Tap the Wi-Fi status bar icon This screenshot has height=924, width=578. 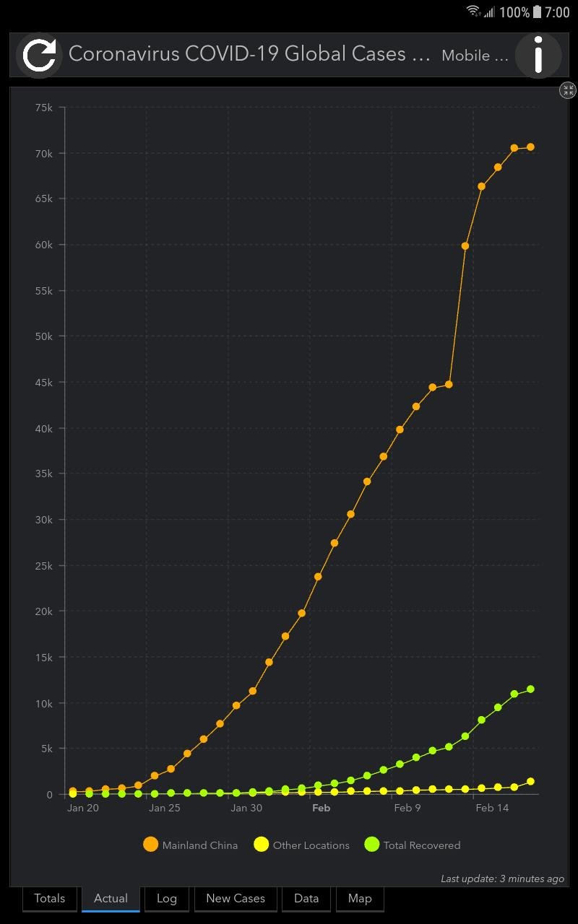tap(474, 12)
